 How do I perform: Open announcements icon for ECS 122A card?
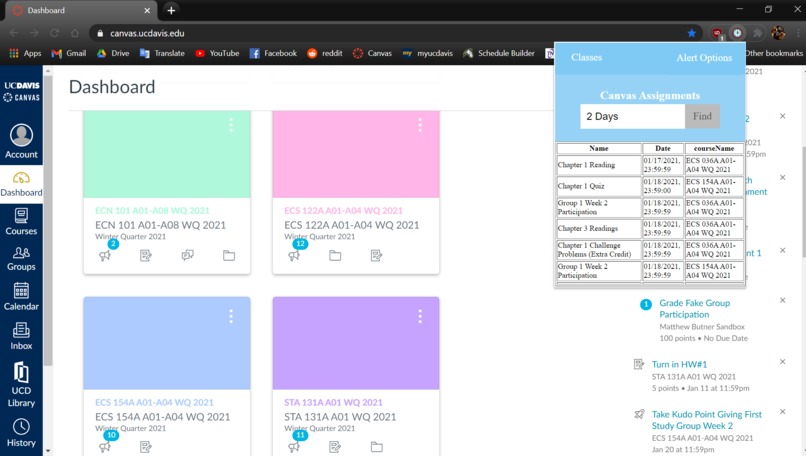294,256
